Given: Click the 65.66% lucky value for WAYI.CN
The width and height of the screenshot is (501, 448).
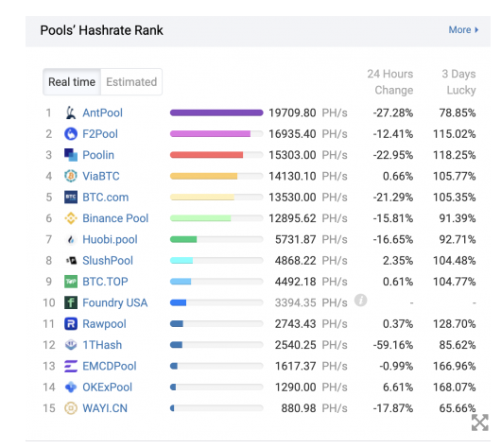Looking at the screenshot, I should click(x=458, y=408).
